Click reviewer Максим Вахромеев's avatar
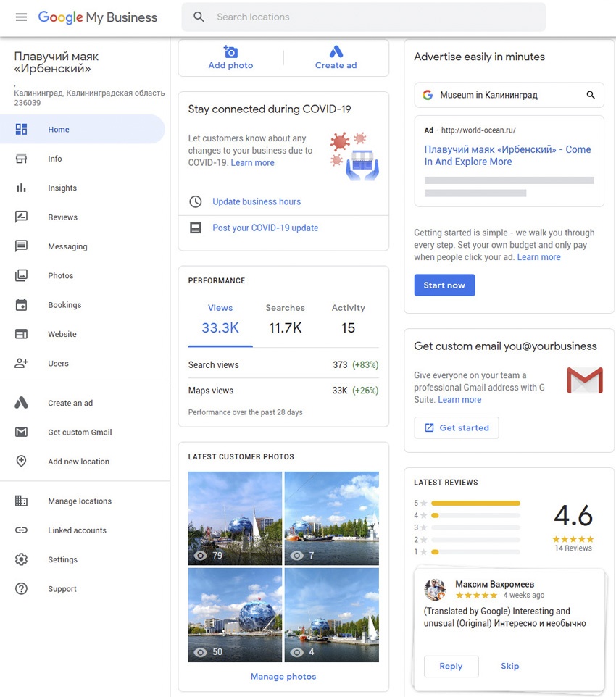616x697 pixels. [435, 590]
